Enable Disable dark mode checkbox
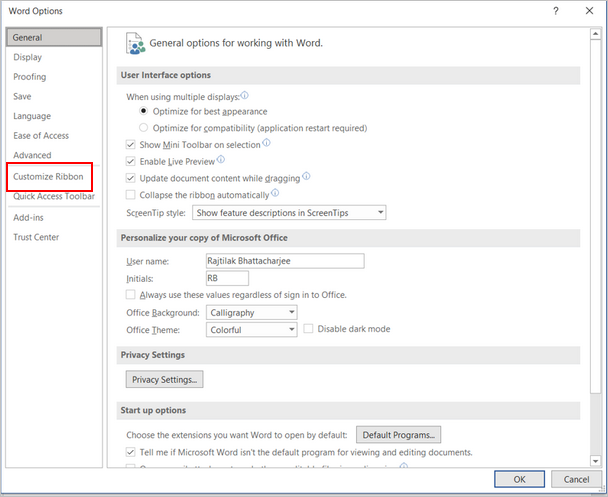The width and height of the screenshot is (608, 497). 308,329
